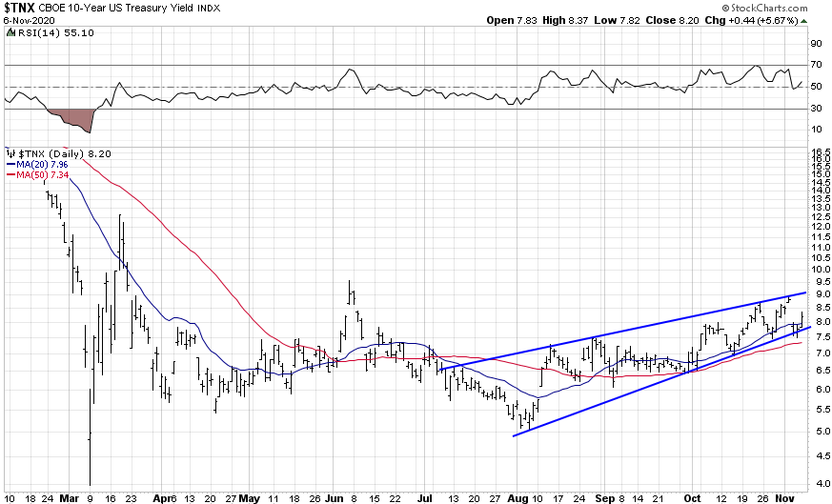Viewport: 832px width, 504px height.
Task: Click the green up-triangle after the Chg value
Action: pos(803,21)
